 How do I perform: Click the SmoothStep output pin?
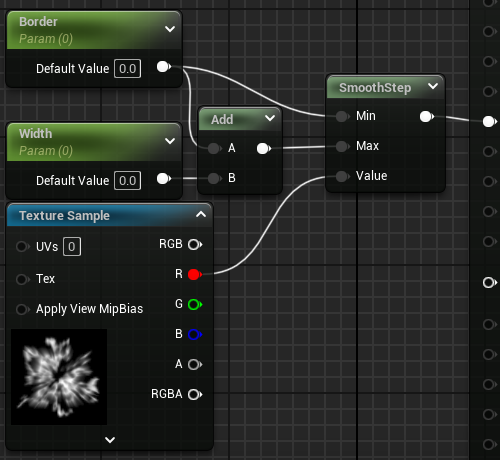click(427, 117)
